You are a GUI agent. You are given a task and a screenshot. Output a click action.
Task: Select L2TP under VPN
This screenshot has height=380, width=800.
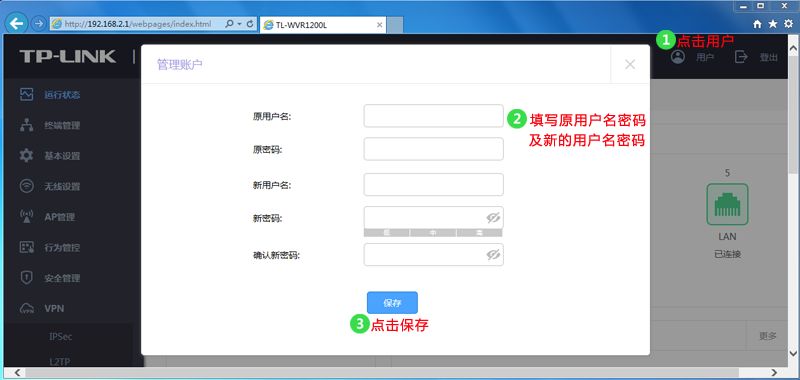(x=59, y=362)
